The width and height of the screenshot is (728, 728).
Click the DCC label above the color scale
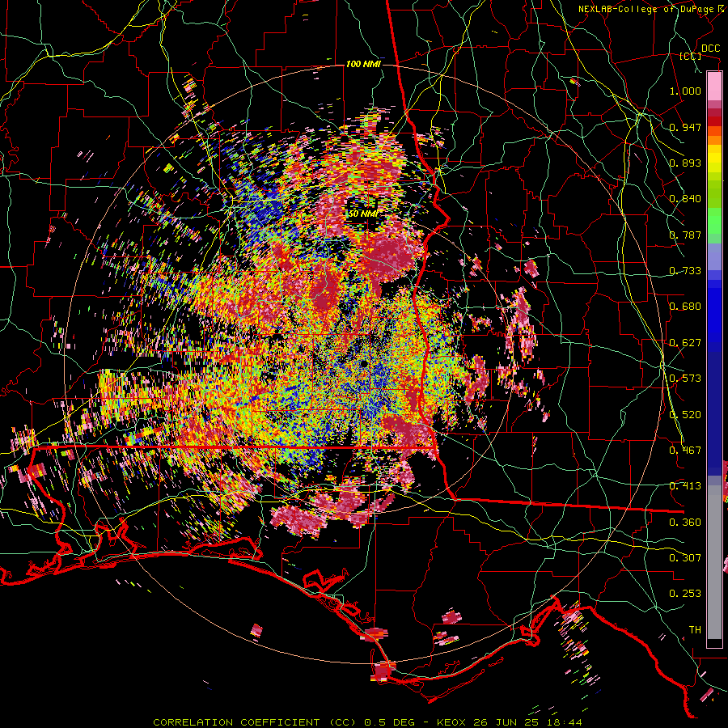[x=710, y=49]
